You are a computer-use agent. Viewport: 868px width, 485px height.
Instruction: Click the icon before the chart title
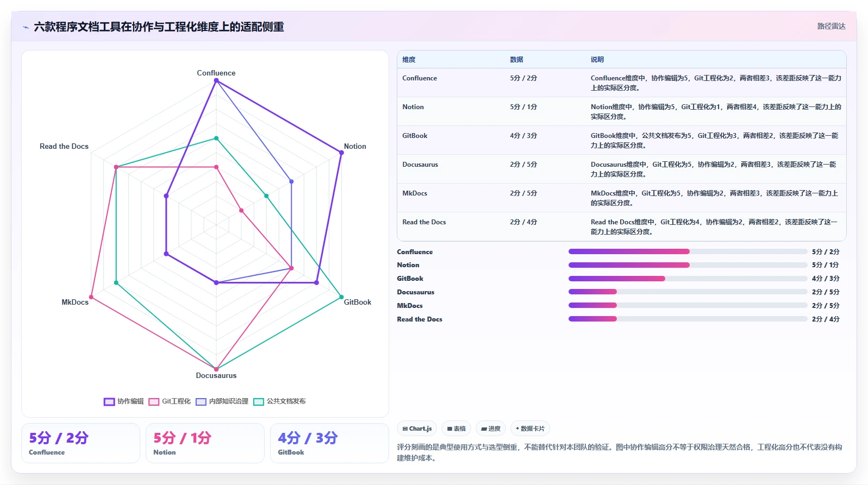coord(26,27)
